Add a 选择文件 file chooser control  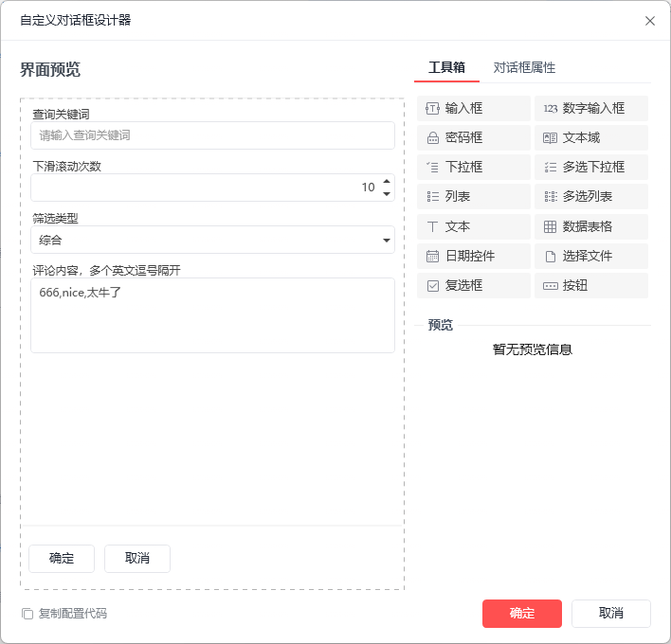click(x=591, y=256)
